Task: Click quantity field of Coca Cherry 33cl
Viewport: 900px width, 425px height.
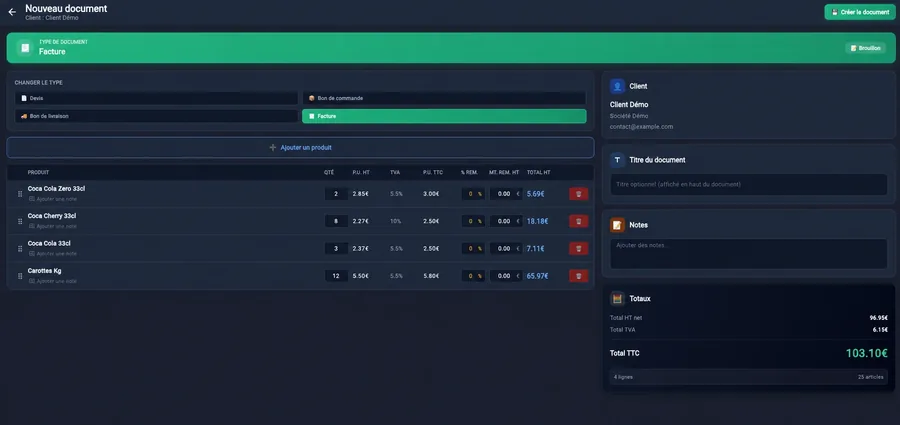Action: coord(336,221)
